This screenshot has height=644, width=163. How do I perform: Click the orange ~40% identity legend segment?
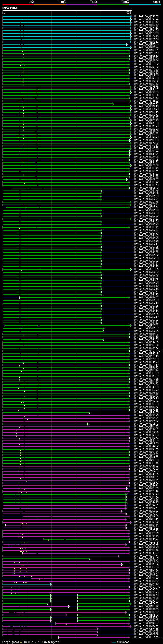(50, 5)
